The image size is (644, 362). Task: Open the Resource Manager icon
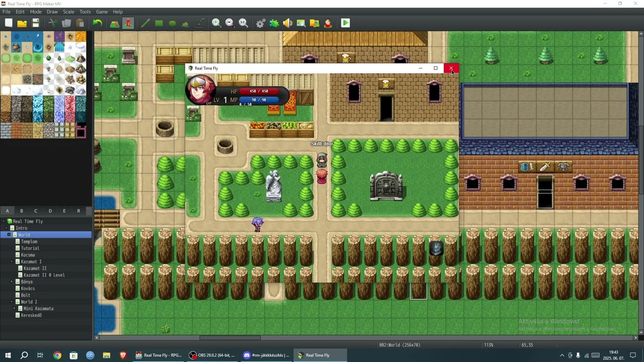click(314, 23)
